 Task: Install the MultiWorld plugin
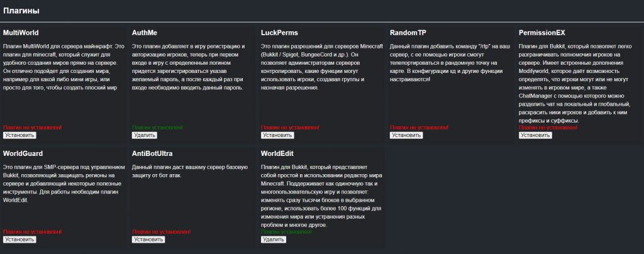[19, 135]
